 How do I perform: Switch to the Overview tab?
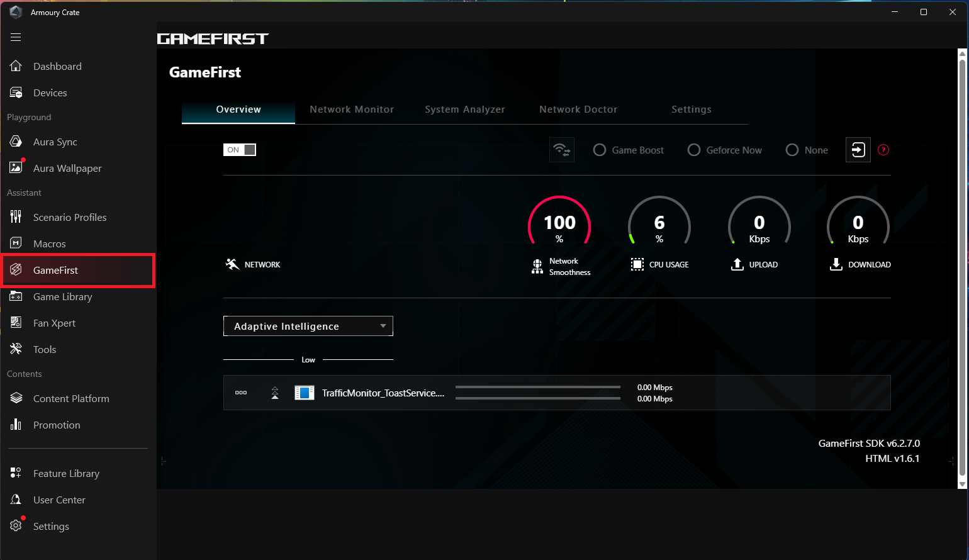[238, 109]
